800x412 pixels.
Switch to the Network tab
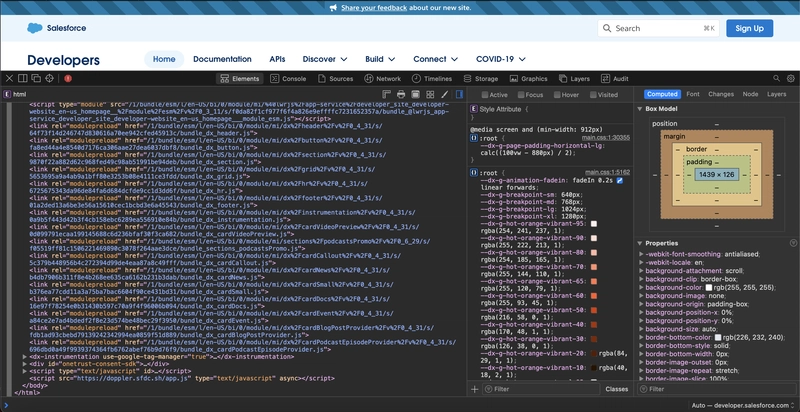[x=382, y=78]
